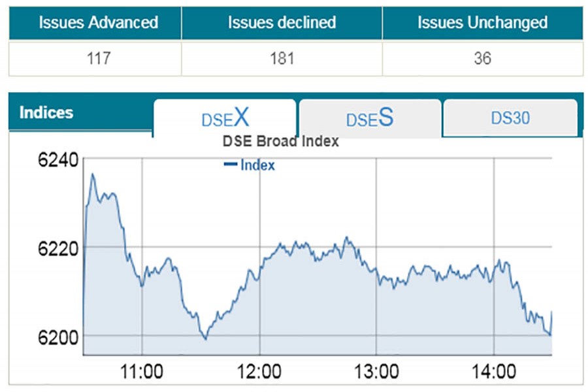Click the DSE Broad Index chart title
Screen dimensions: 588x392
pos(280,141)
